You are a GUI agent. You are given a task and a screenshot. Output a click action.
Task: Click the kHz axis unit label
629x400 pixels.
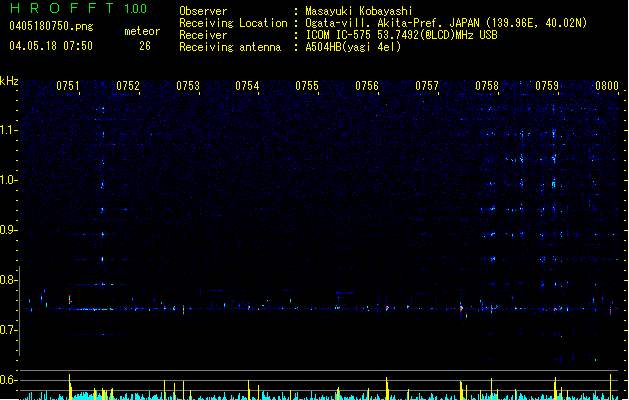tap(9, 81)
